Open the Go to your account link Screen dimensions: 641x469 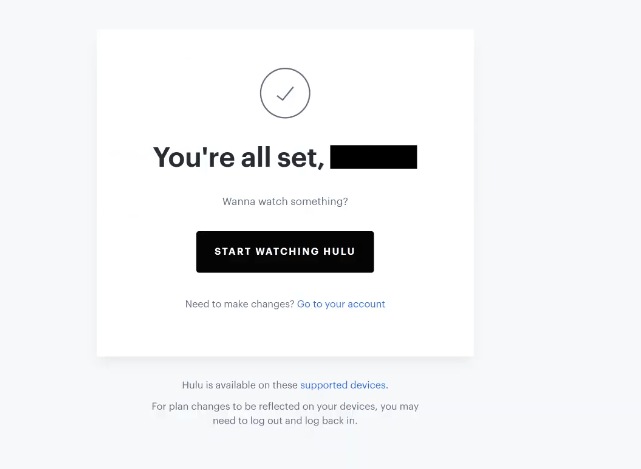(x=341, y=304)
